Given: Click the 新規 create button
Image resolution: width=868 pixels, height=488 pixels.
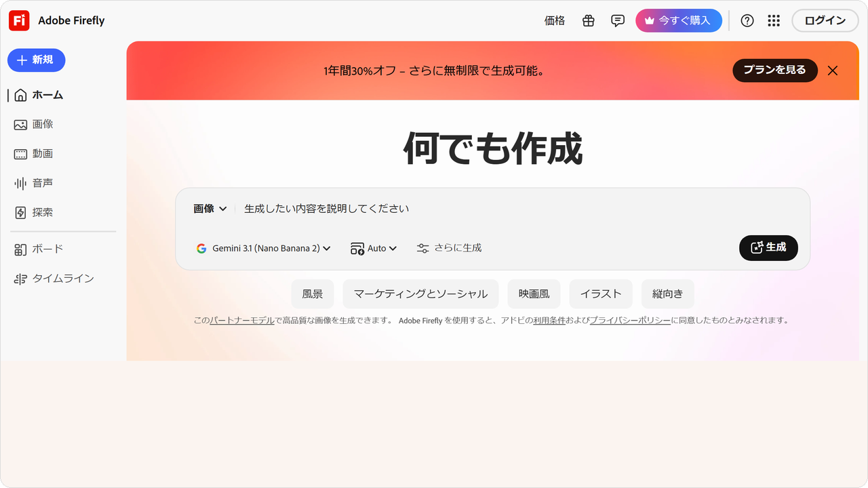Looking at the screenshot, I should pos(37,60).
